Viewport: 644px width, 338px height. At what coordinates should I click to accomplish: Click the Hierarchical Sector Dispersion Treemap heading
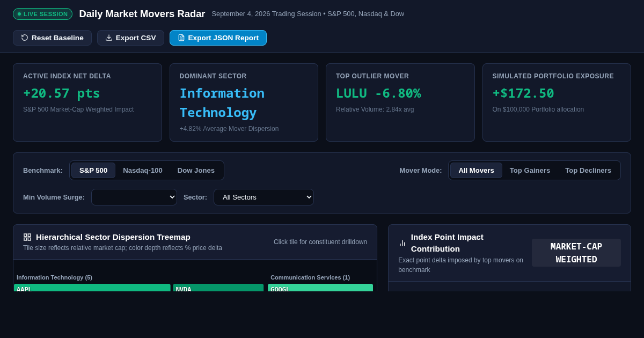click(x=113, y=237)
